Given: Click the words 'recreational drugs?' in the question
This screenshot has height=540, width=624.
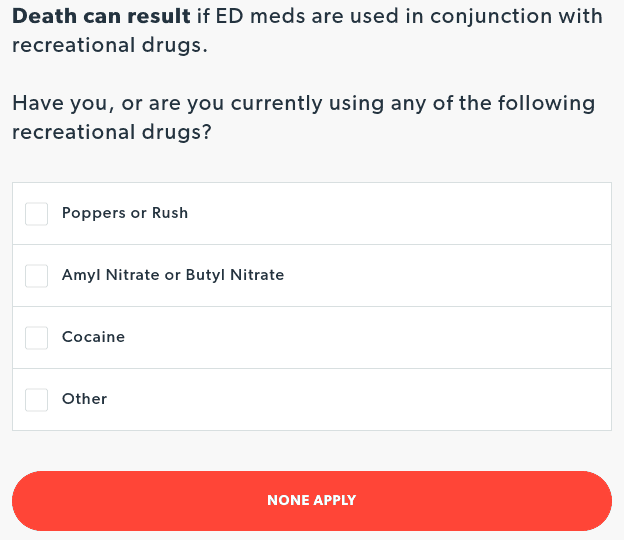Looking at the screenshot, I should coord(112,132).
